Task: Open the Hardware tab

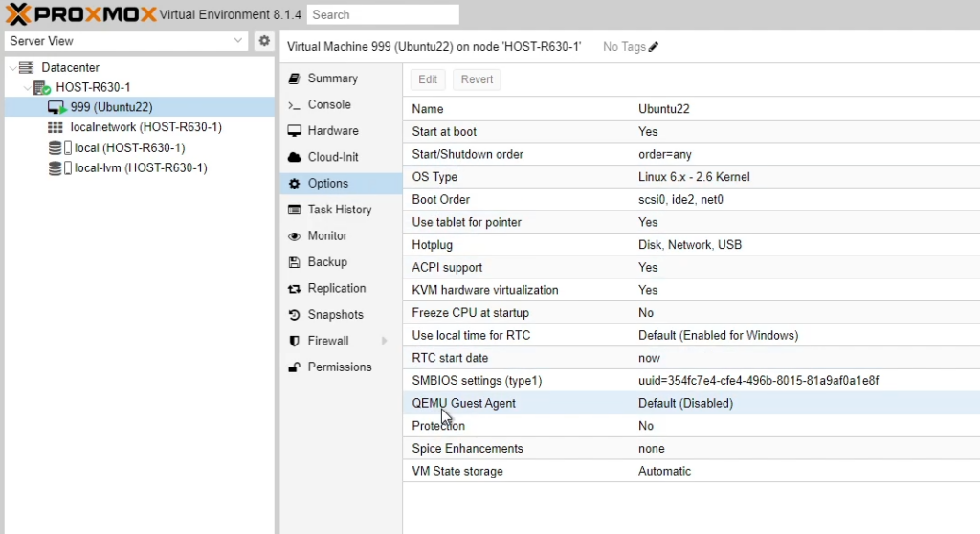Action: 341,131
